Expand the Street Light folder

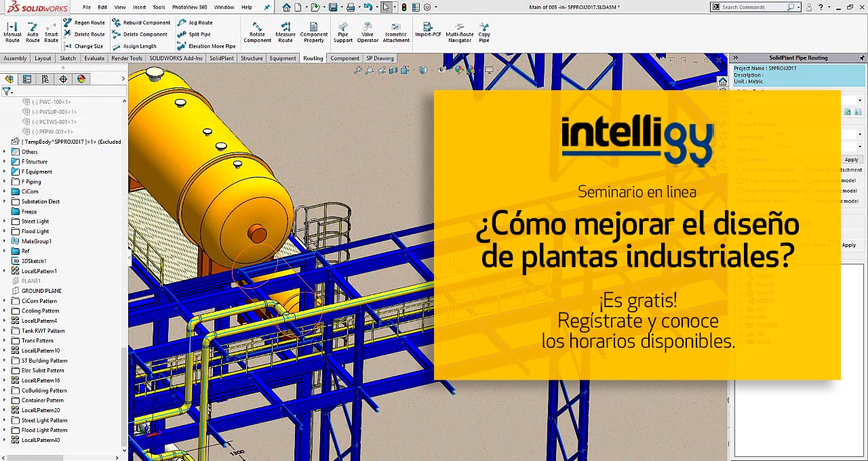5,221
